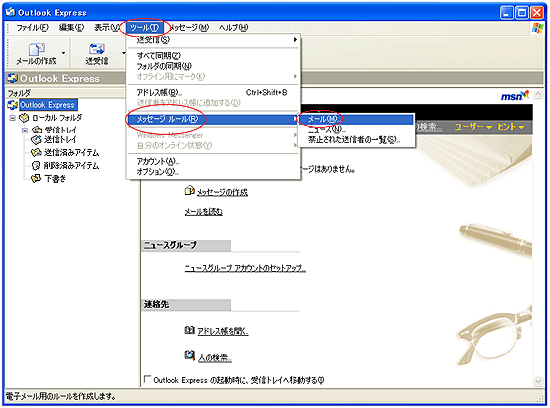This screenshot has width=550, height=408.
Task: Choose 禁止された送信者の一覧 submenu item
Action: click(356, 140)
